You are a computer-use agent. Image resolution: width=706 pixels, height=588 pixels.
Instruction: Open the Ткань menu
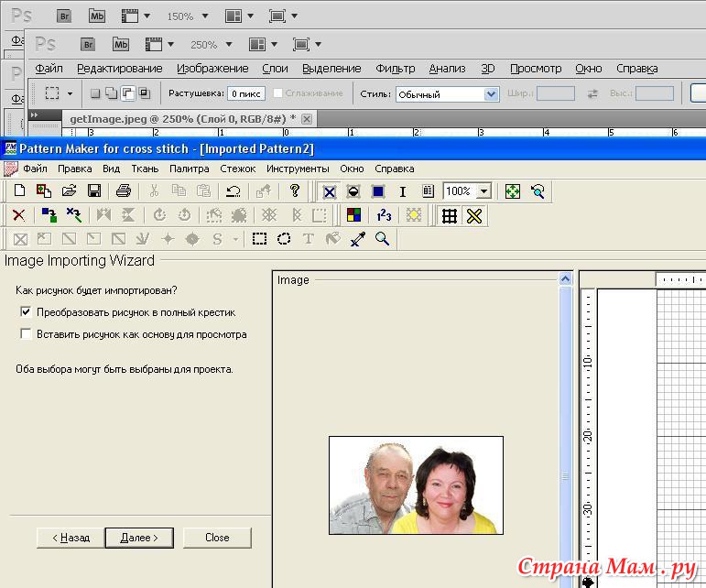tap(145, 169)
